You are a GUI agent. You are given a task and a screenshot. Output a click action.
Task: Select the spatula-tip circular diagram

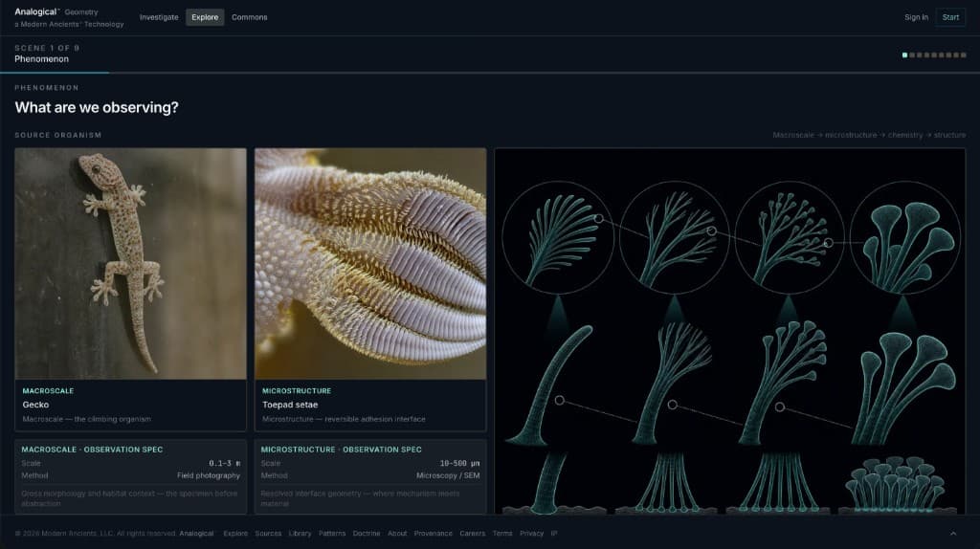(x=905, y=237)
